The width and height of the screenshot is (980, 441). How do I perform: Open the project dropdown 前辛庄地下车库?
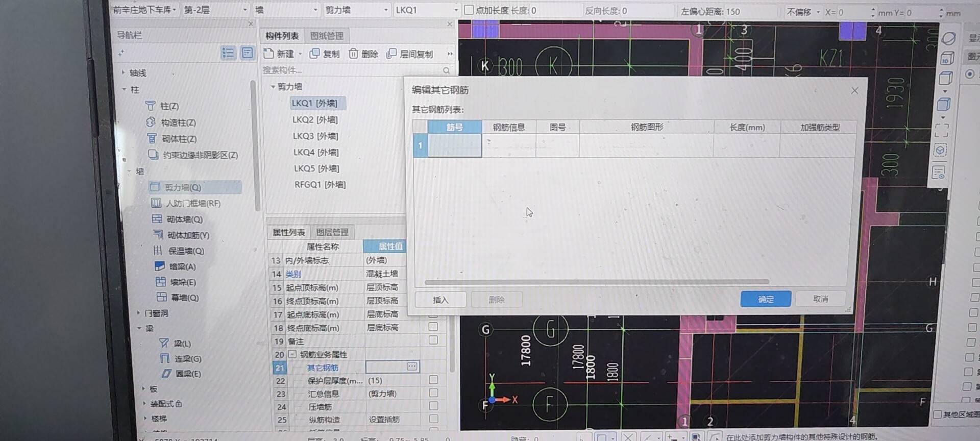pyautogui.click(x=144, y=10)
